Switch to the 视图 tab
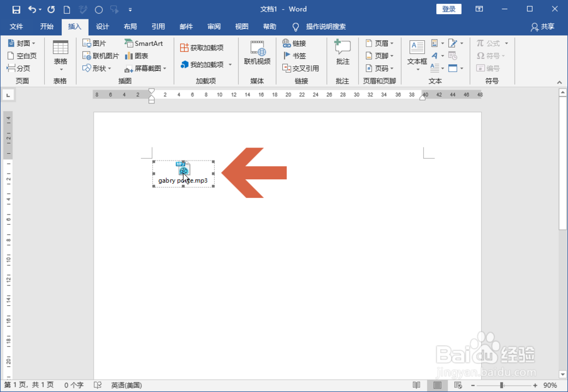Viewport: 568px width, 392px height. 242,27
